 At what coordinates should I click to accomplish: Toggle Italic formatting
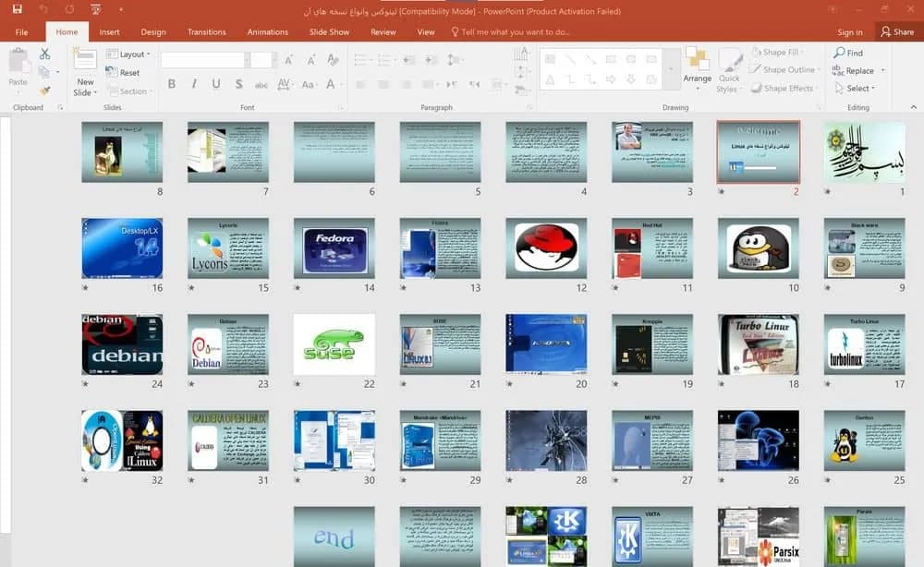click(x=194, y=84)
